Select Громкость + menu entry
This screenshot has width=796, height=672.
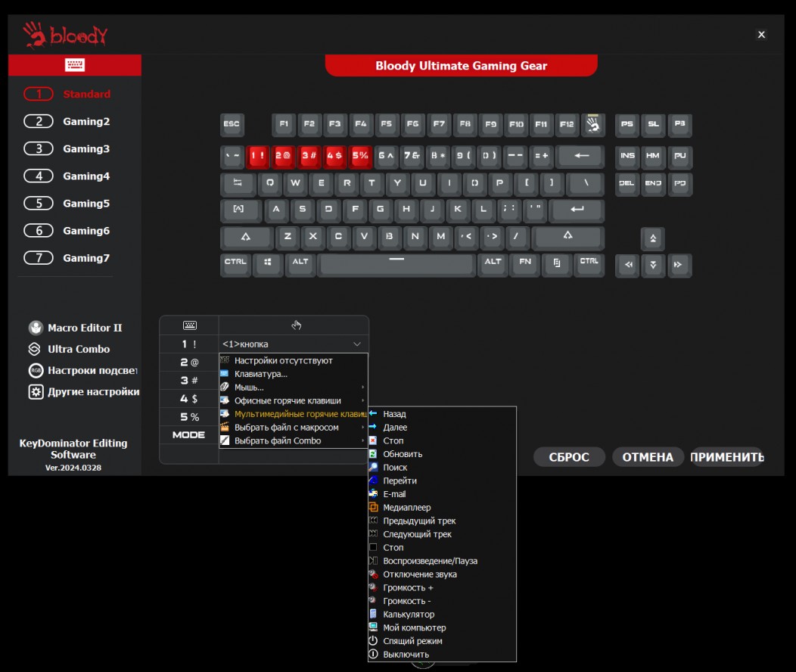point(409,587)
